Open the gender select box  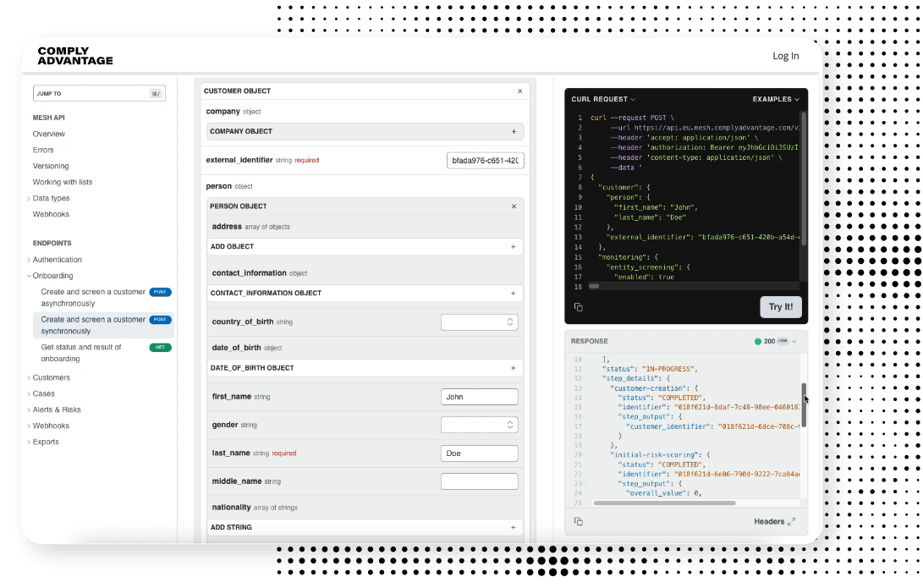point(479,425)
